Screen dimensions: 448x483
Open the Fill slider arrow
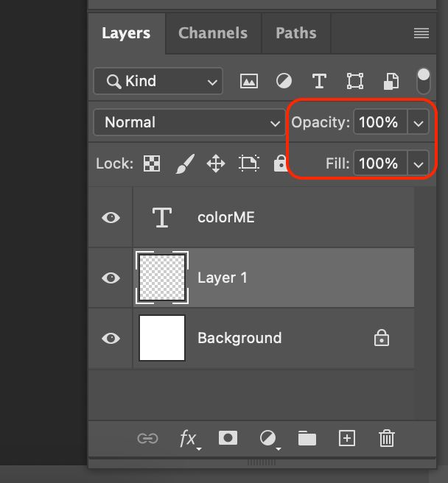(418, 163)
